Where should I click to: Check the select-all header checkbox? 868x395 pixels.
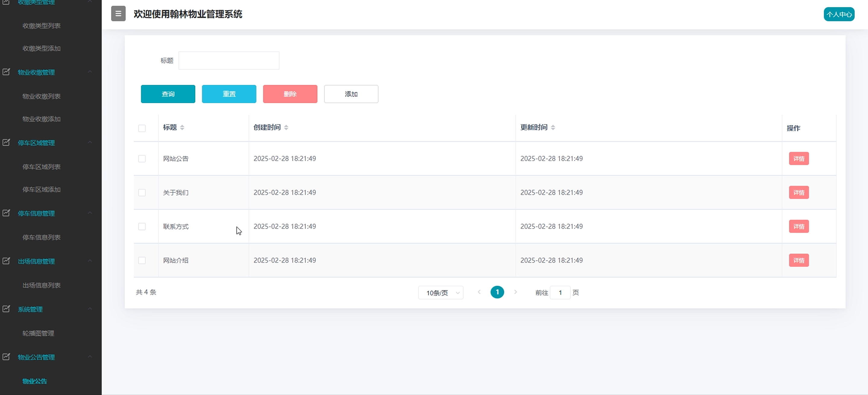142,128
